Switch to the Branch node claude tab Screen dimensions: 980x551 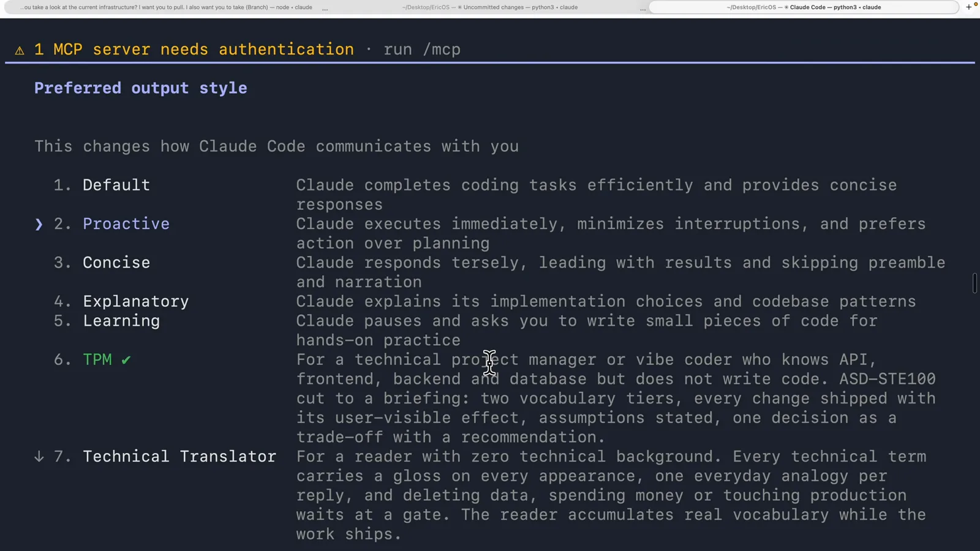(x=165, y=7)
